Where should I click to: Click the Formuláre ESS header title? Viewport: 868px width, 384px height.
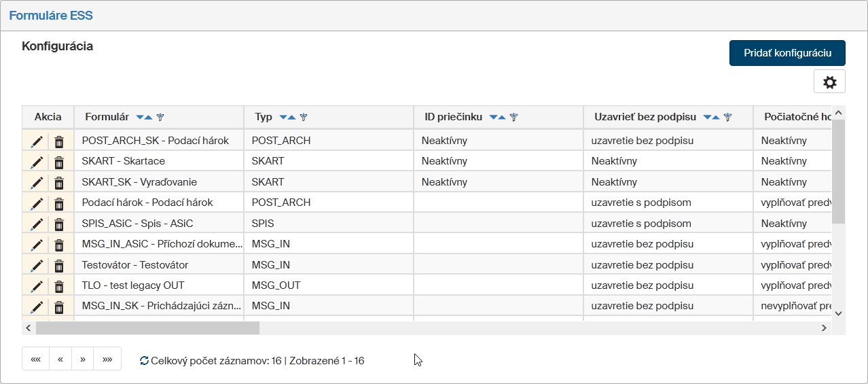[x=51, y=16]
